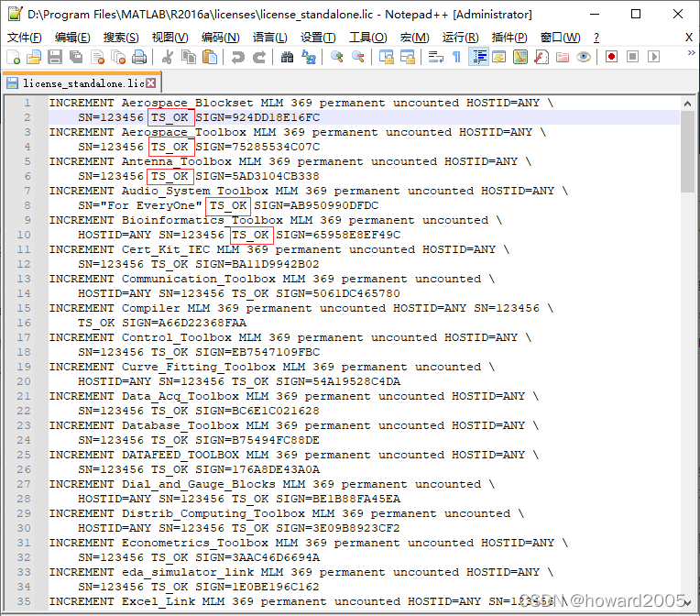This screenshot has width=700, height=616.
Task: Toggle the indent guide toolbar button
Action: pyautogui.click(x=478, y=57)
